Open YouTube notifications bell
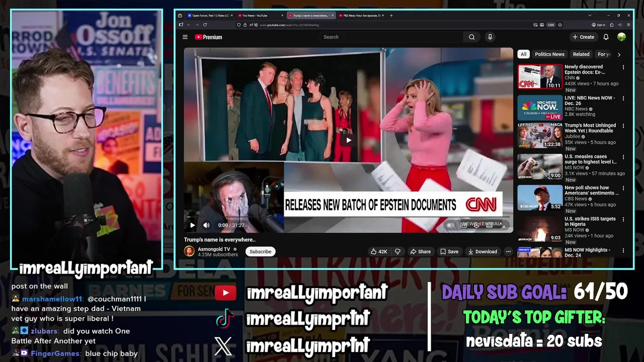Viewport: 644px width, 362px height. [606, 37]
